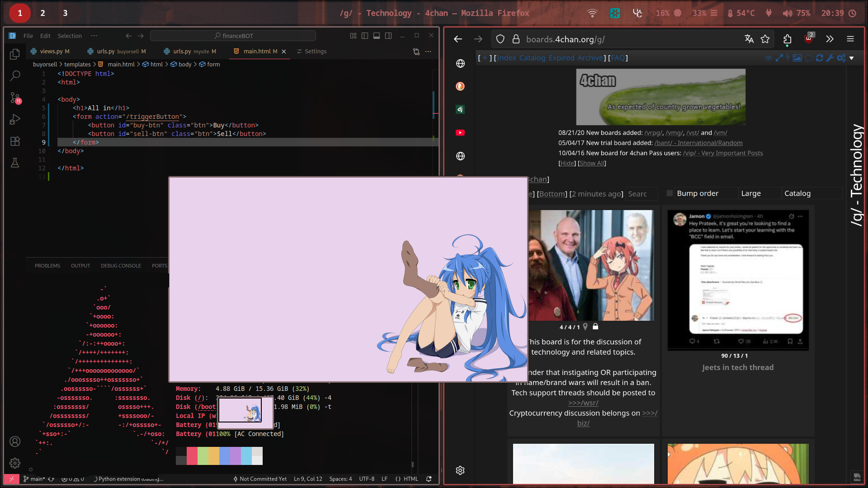Open the Edit menu in VS Code

click(45, 36)
